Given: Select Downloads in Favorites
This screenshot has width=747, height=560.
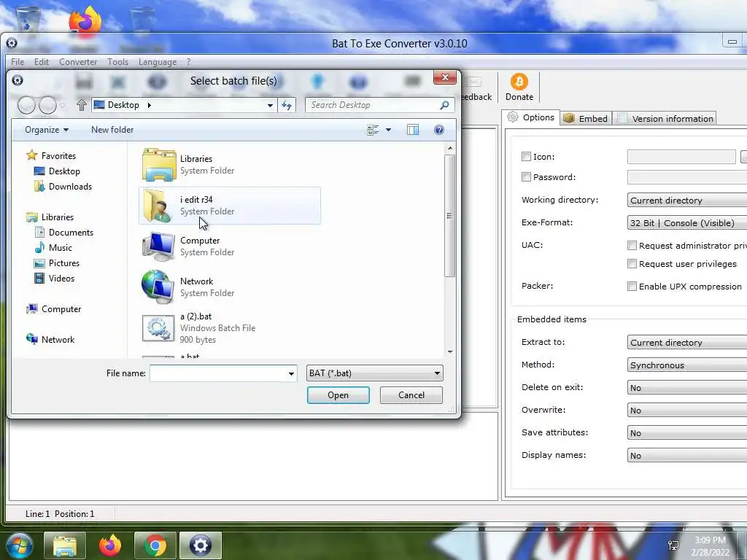Looking at the screenshot, I should (63, 187).
